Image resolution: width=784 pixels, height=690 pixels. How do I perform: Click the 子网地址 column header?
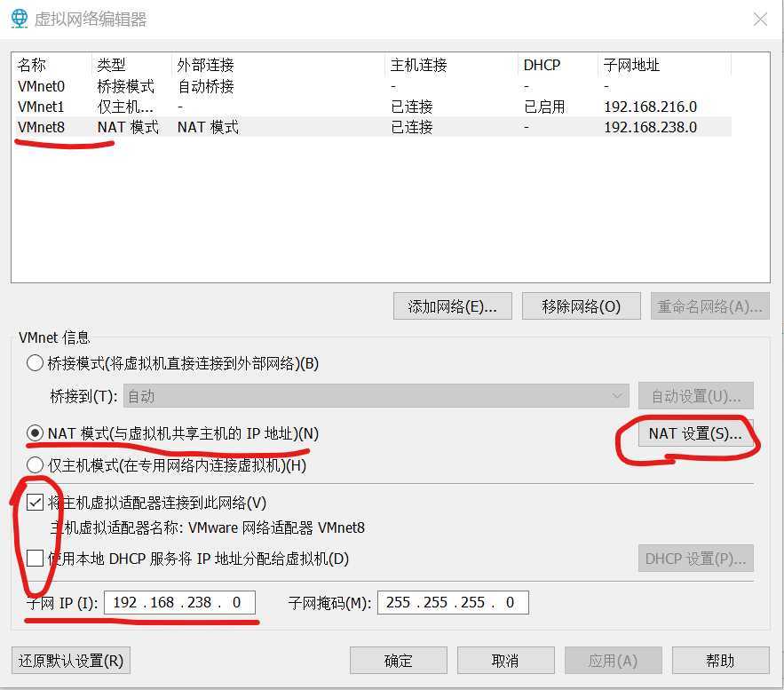(664, 65)
